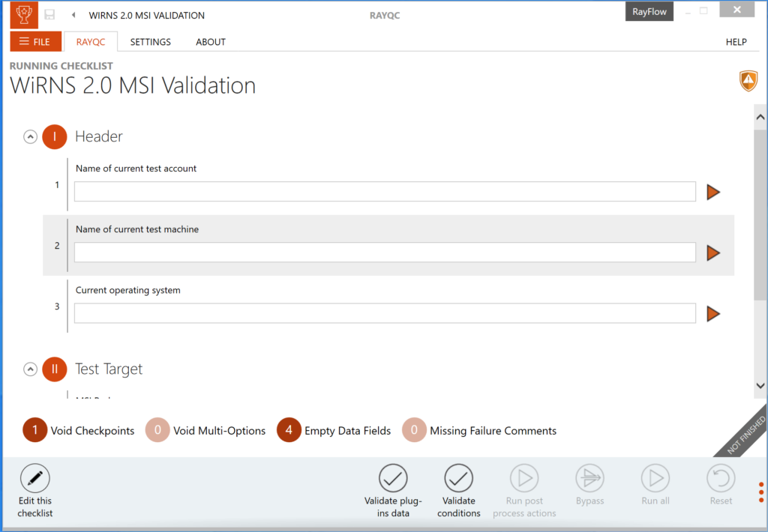This screenshot has width=768, height=532.
Task: Open the three-dot overflow menu
Action: click(760, 492)
